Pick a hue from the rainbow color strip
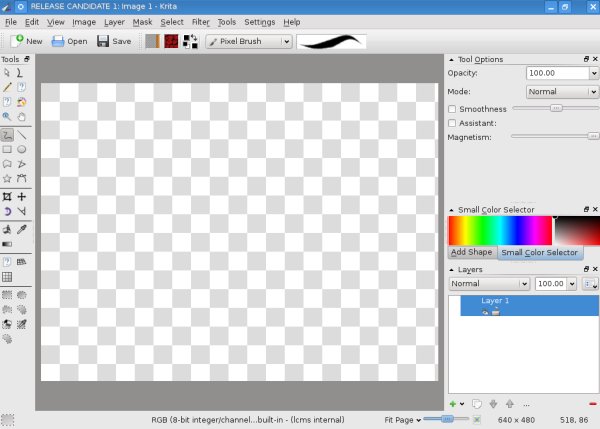The height and width of the screenshot is (429, 600). point(500,230)
